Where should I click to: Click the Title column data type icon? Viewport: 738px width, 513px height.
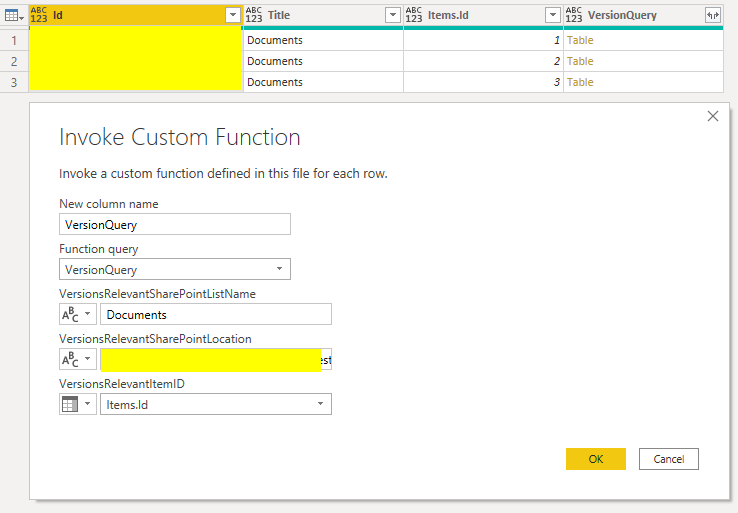point(254,15)
